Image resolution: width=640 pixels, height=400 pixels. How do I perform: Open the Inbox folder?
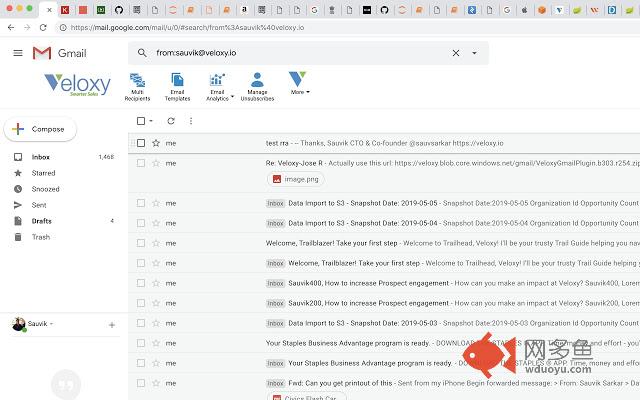pyautogui.click(x=41, y=157)
